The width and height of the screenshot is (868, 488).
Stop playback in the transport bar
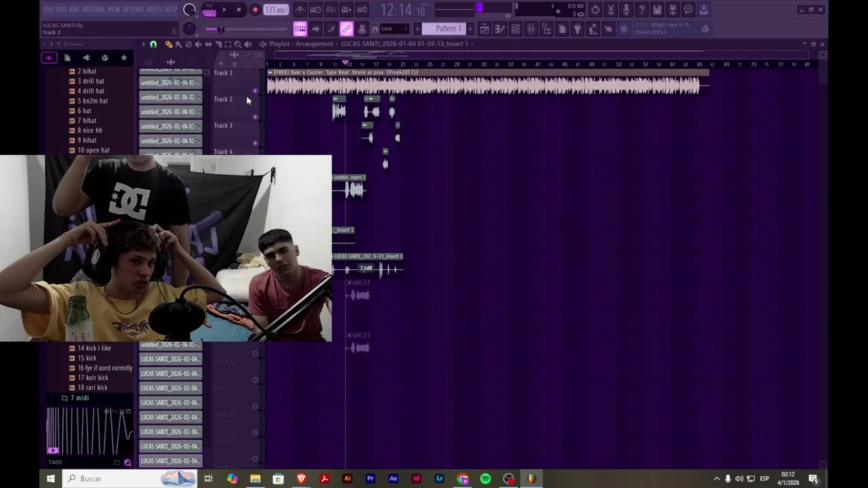[x=239, y=9]
